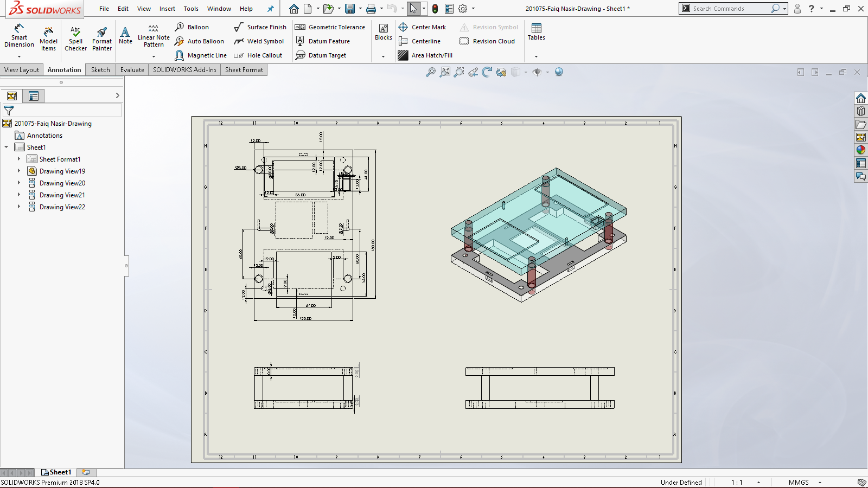The height and width of the screenshot is (488, 868).
Task: Open the Tables dropdown arrow
Action: point(536,56)
